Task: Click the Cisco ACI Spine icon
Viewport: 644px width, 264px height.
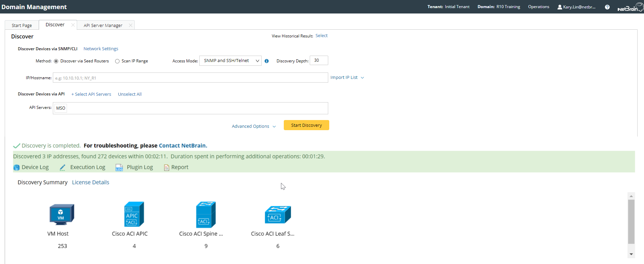Action: (x=206, y=214)
